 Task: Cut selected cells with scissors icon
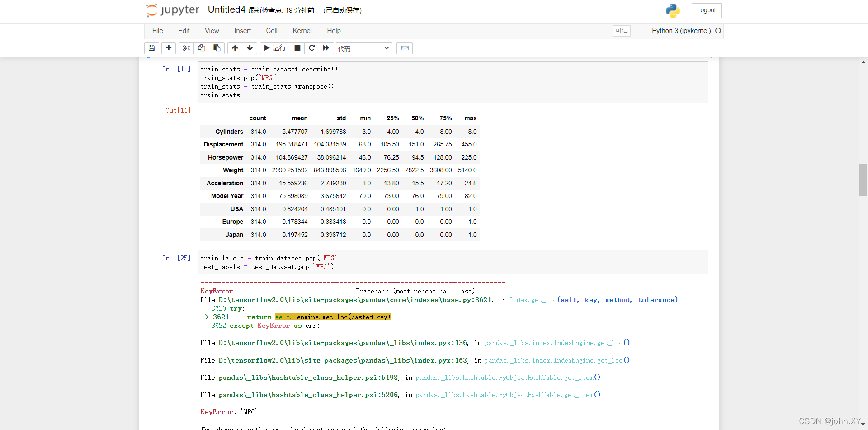(x=186, y=48)
